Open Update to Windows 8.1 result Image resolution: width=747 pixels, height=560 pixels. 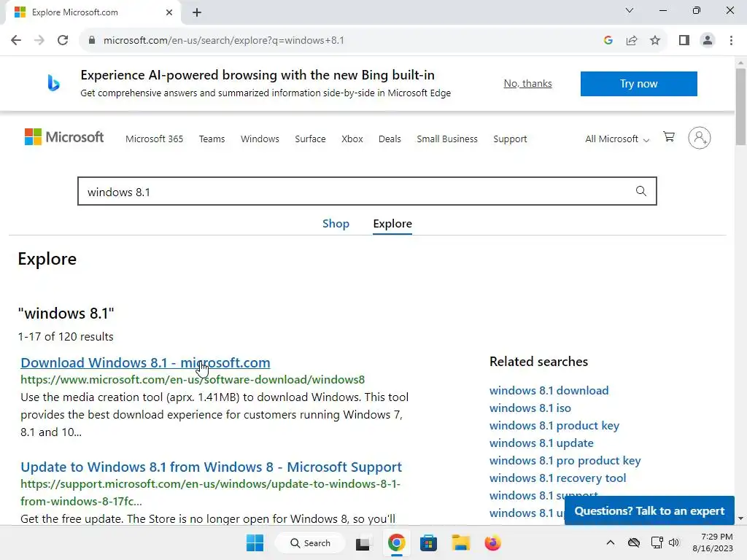(211, 467)
